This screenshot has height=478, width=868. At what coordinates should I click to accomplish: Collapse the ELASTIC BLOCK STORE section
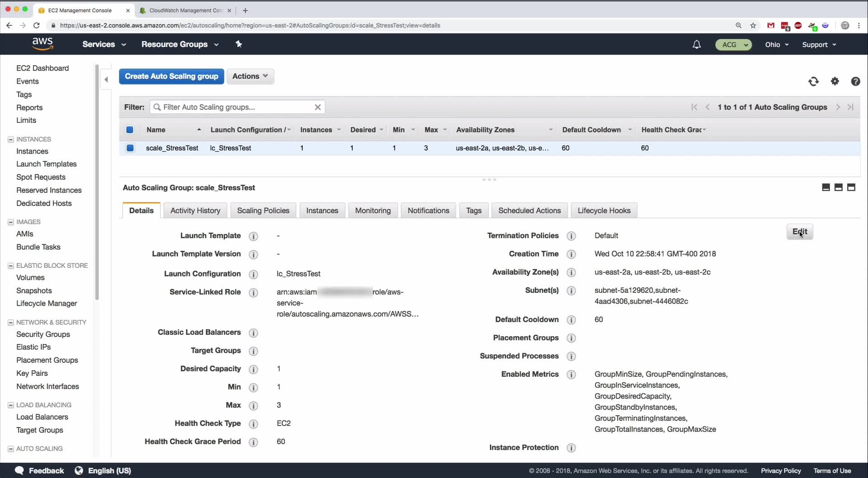point(10,266)
